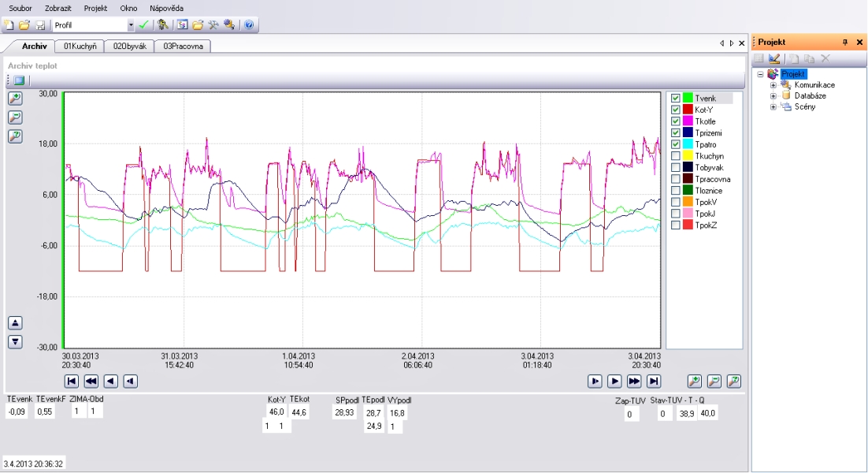Viewport: 868px width, 473px height.
Task: Step back one page in the timeline
Action: tap(111, 381)
